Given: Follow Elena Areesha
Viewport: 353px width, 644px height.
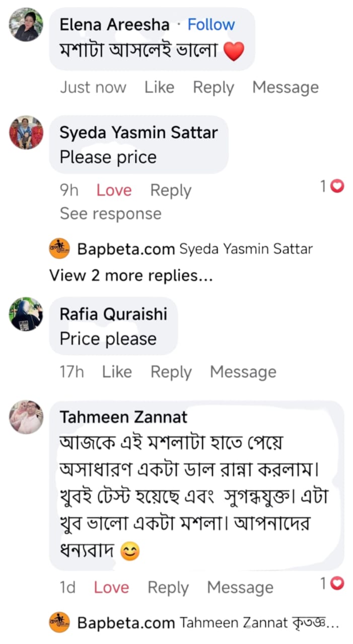Looking at the screenshot, I should (211, 24).
